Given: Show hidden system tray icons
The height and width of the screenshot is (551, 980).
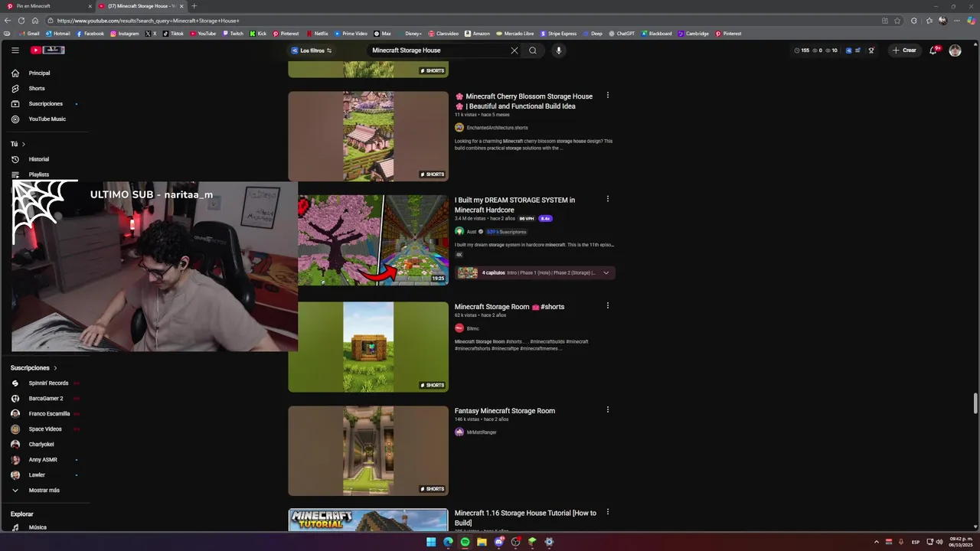Looking at the screenshot, I should (x=877, y=542).
